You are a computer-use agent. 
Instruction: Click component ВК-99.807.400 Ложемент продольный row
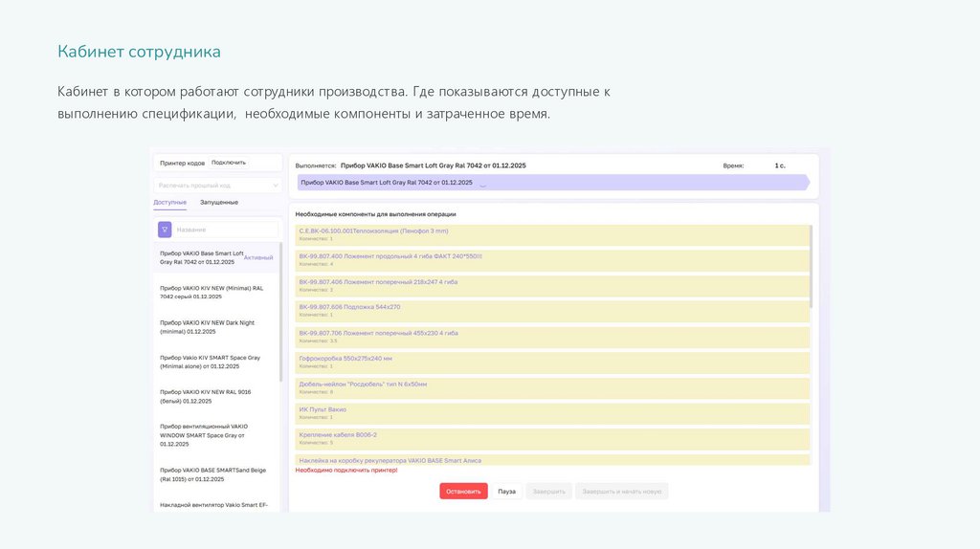pyautogui.click(x=552, y=260)
